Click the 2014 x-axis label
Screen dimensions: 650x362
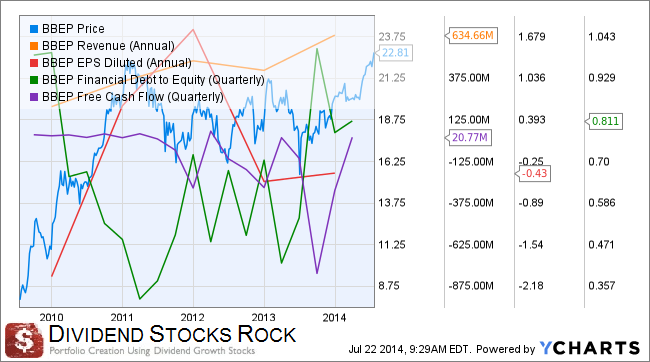[334, 318]
